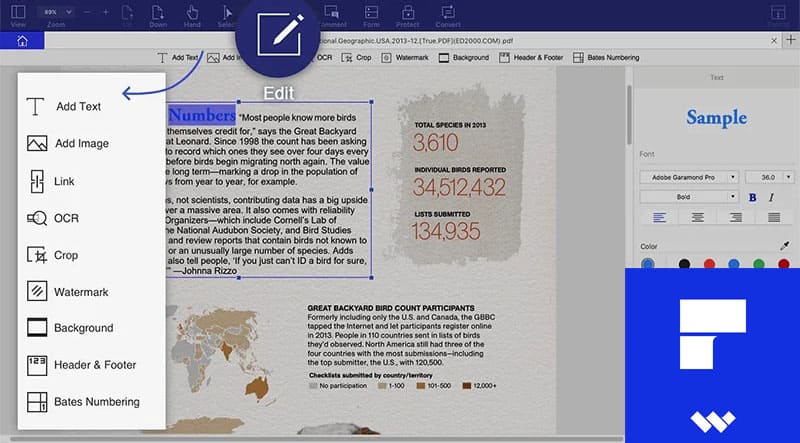Viewport: 800px width, 443px height.
Task: Close the National Geographic PDF tab
Action: 774,40
